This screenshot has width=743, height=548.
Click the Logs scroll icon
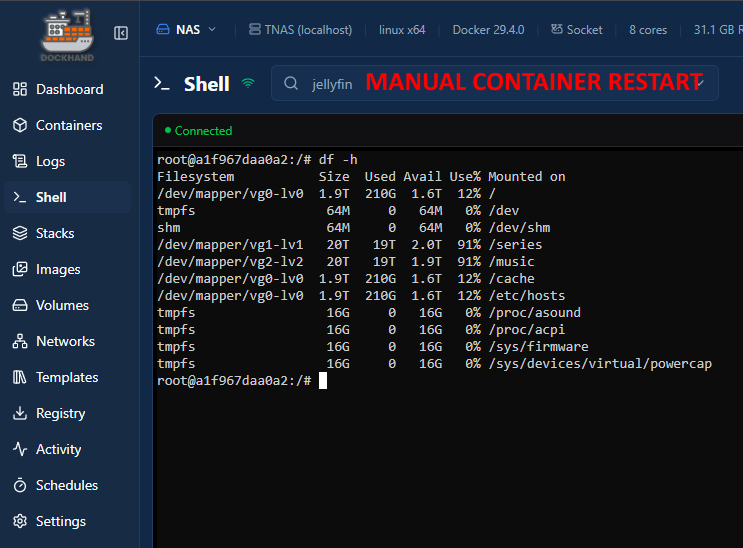click(x=20, y=161)
